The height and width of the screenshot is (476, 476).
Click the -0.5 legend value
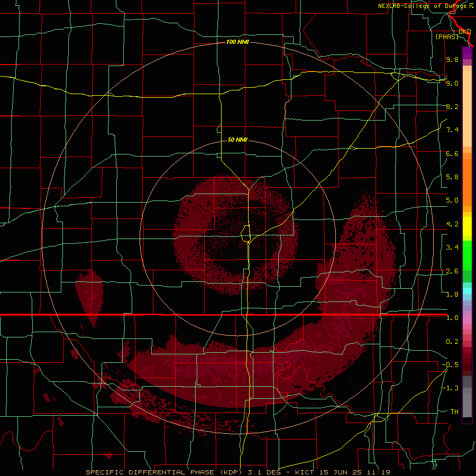[x=450, y=365]
